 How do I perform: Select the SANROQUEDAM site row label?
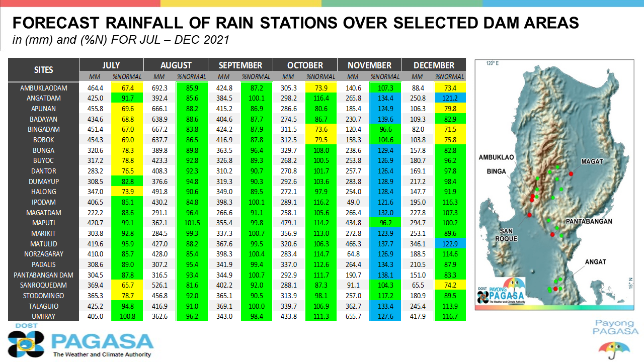(44, 286)
